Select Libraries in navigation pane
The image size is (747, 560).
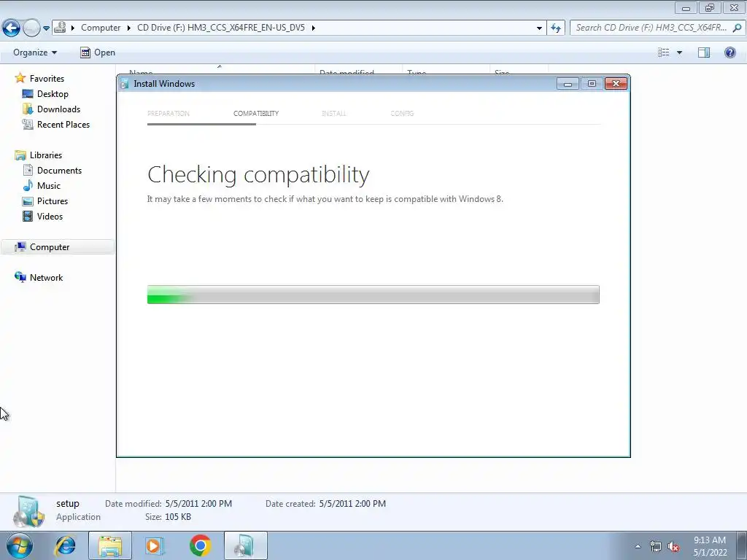click(46, 155)
